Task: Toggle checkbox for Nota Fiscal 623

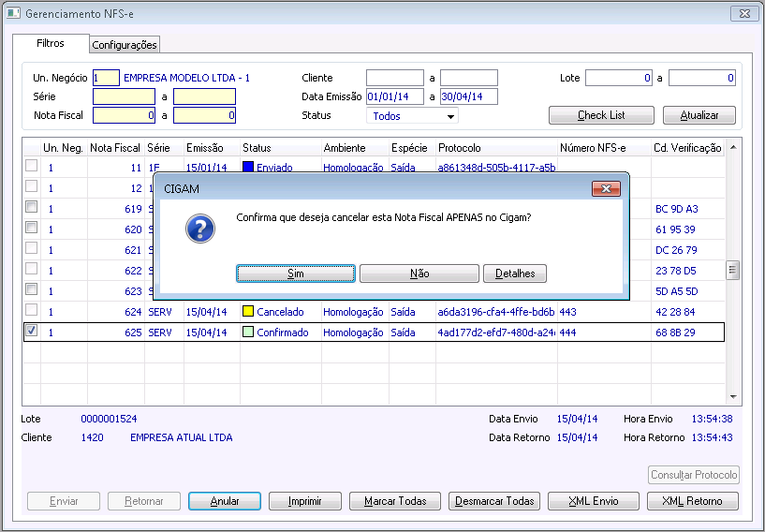Action: (31, 289)
